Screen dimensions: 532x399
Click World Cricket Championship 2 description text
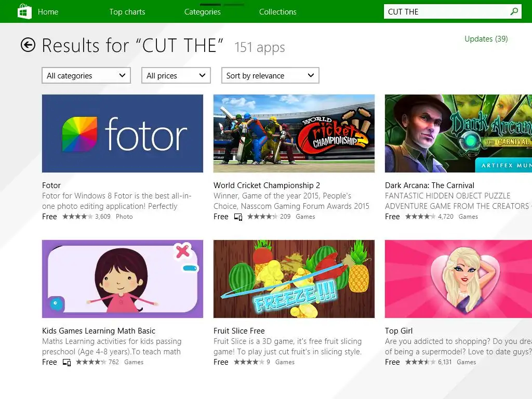tap(291, 201)
